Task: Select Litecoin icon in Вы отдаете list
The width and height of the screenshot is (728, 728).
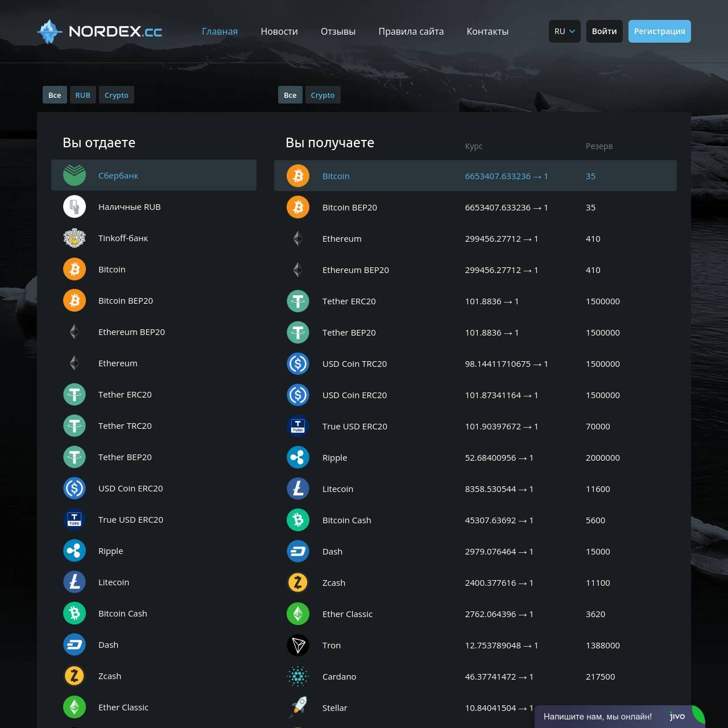Action: [x=75, y=582]
